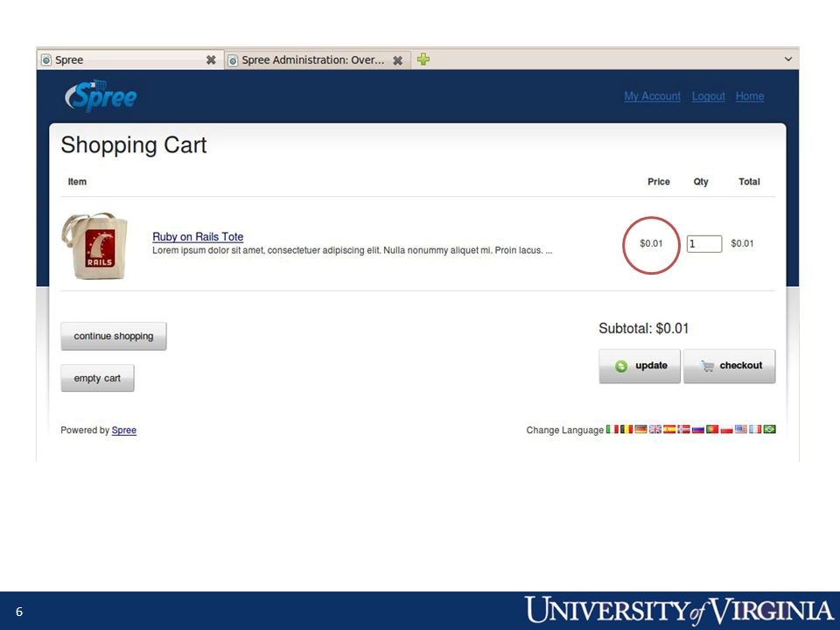
Task: Select the Brazilian flag language icon
Action: click(x=770, y=429)
